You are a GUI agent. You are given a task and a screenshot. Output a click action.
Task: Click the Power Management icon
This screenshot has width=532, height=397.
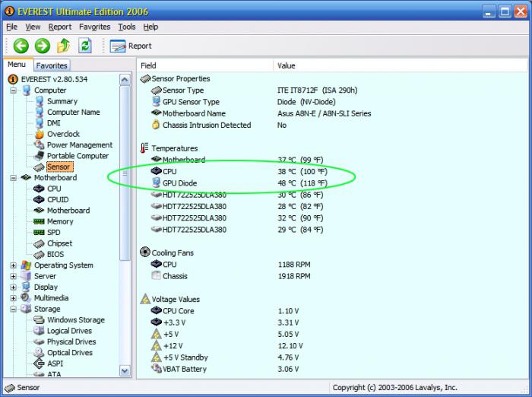click(x=40, y=145)
